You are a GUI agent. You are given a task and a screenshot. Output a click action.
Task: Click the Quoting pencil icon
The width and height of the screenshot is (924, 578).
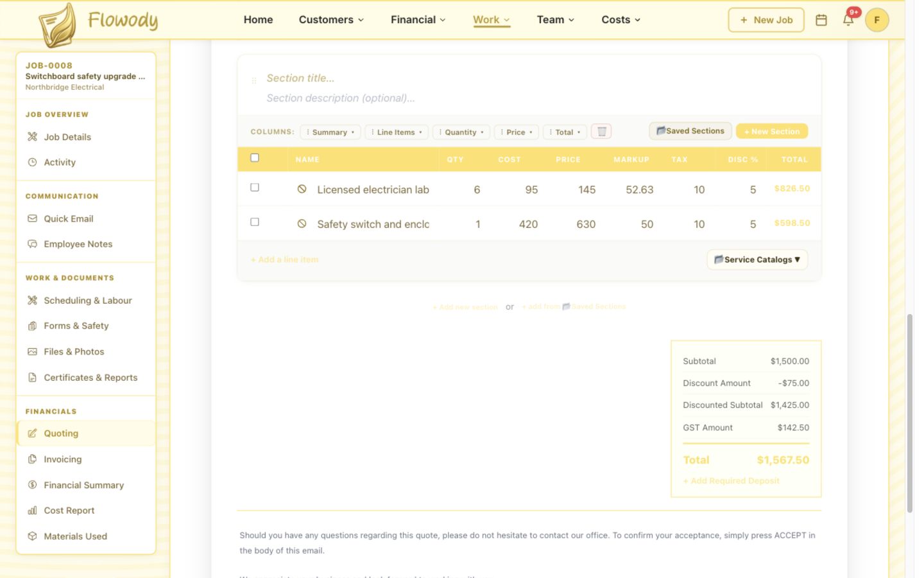[x=32, y=433]
